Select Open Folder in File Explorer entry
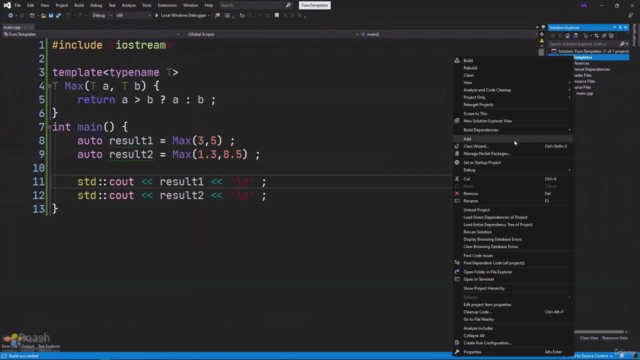Viewport: 640px width, 360px height. click(x=513, y=272)
